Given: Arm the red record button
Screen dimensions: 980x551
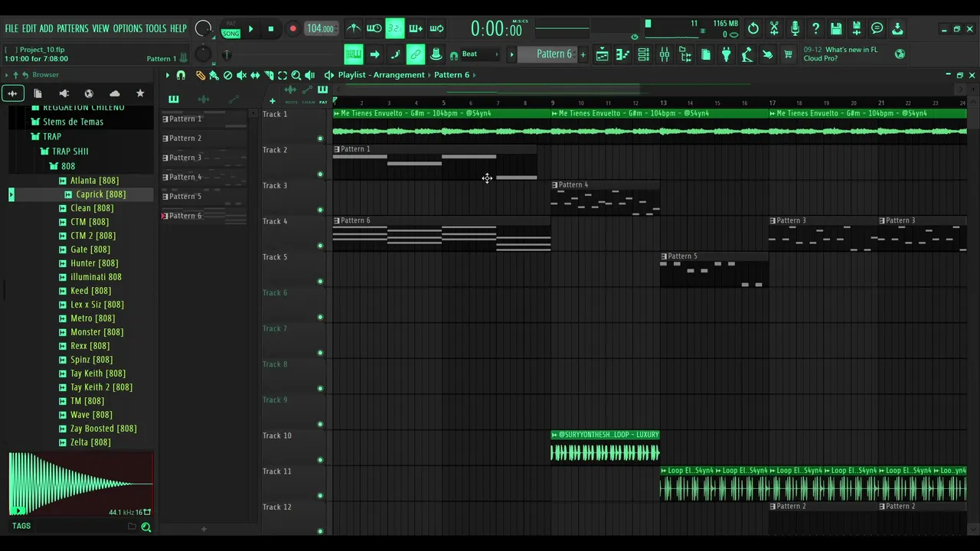Looking at the screenshot, I should [292, 29].
